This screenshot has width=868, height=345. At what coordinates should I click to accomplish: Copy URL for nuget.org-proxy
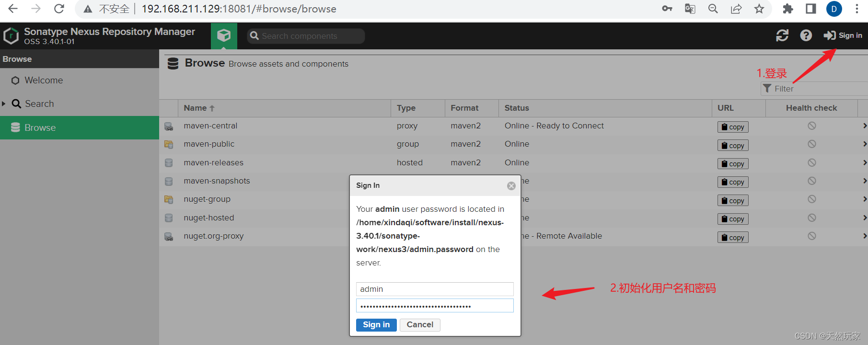point(733,238)
